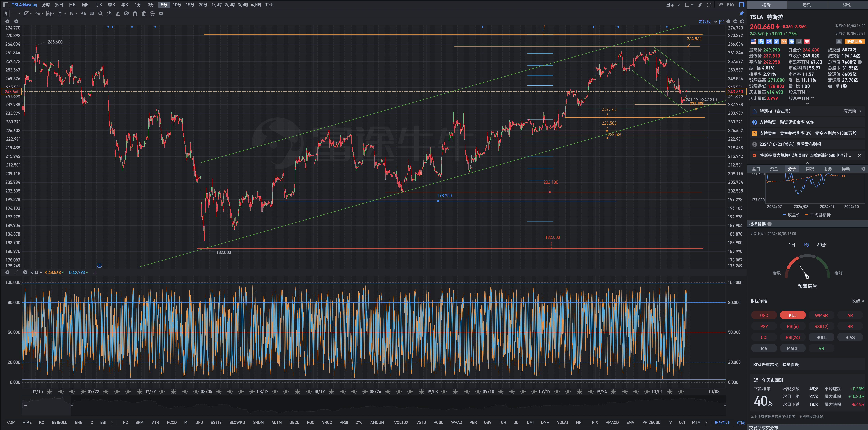868x430 pixels.
Task: Click the time range navigator slider strip
Action: 373,405
